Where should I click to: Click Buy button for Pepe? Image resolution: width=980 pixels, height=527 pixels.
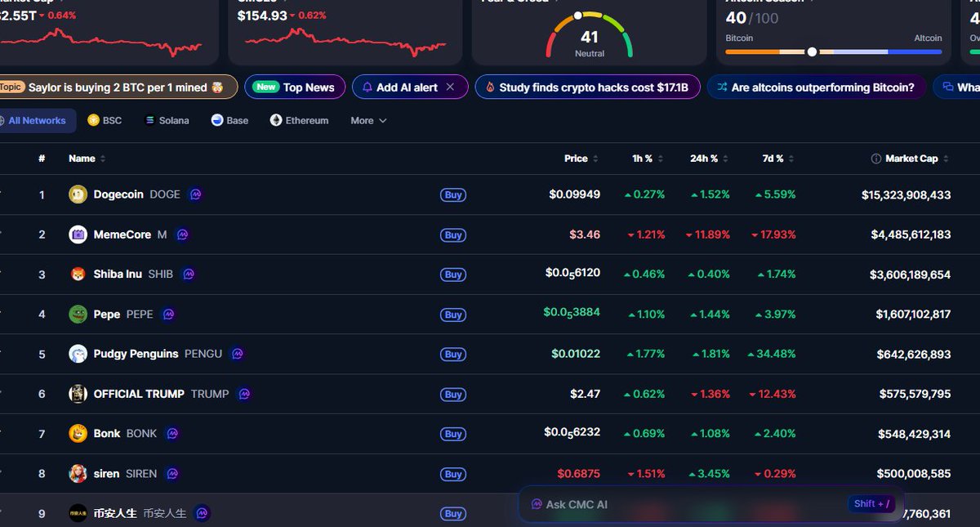453,315
